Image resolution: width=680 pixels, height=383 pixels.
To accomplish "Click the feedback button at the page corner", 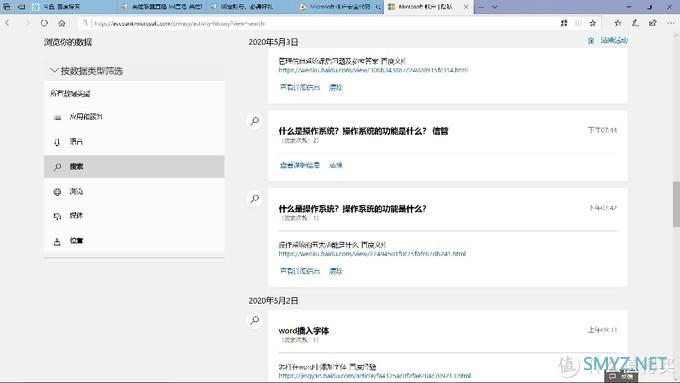I will pyautogui.click(x=620, y=376).
